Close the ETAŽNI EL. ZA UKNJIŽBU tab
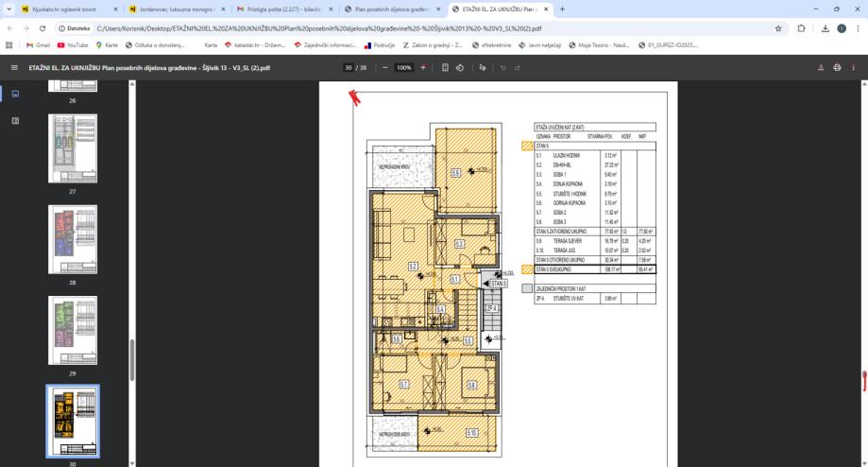Viewport: 868px width, 467px height. (x=546, y=9)
